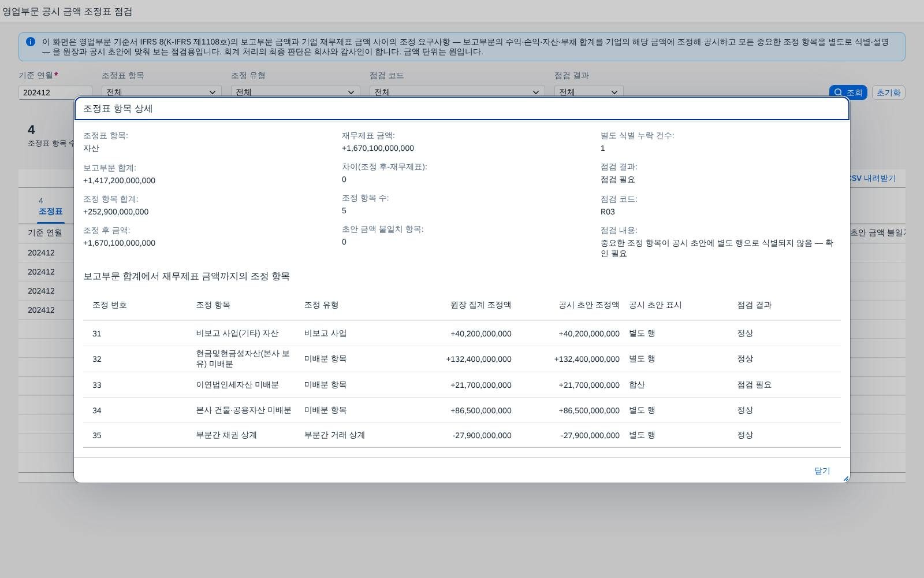Image resolution: width=924 pixels, height=578 pixels.
Task: Click the 점검 결과 column header in dialog table
Action: 754,305
